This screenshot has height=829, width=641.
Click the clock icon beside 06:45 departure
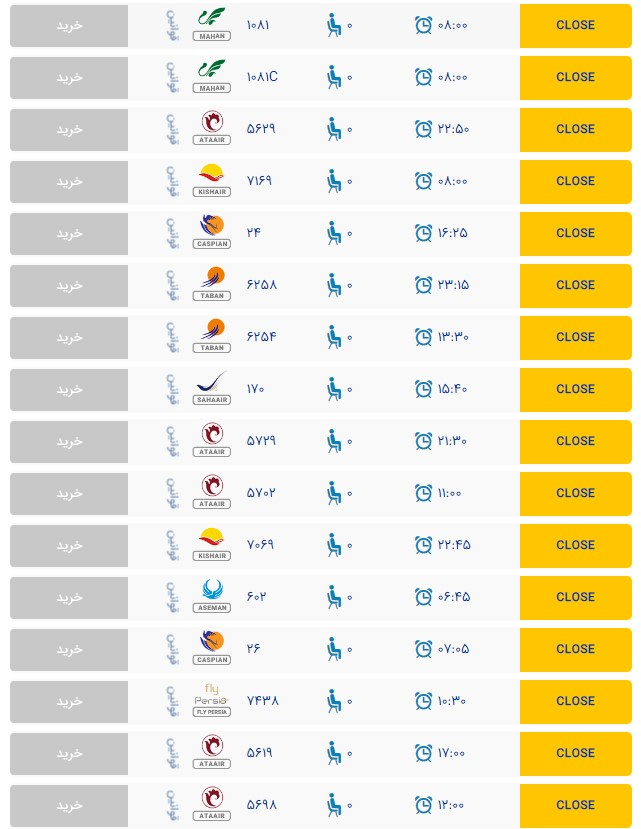pos(424,597)
